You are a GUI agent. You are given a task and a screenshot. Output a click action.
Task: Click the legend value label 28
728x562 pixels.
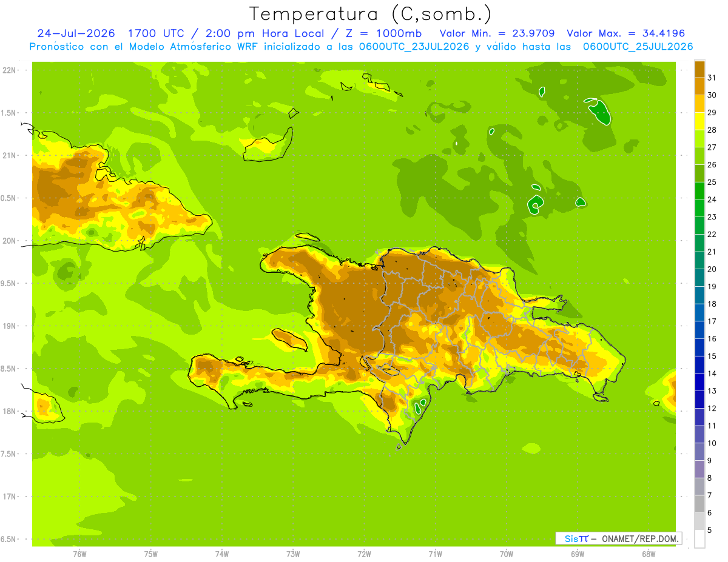pos(712,130)
